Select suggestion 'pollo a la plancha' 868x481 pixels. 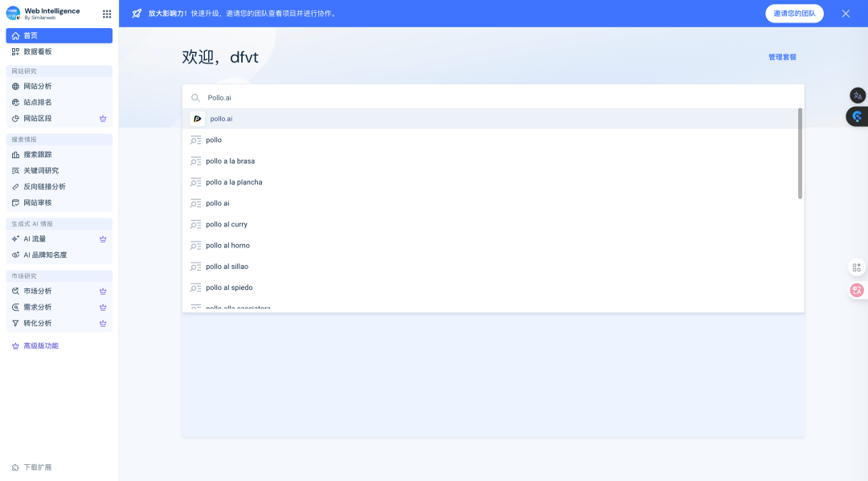click(490, 182)
